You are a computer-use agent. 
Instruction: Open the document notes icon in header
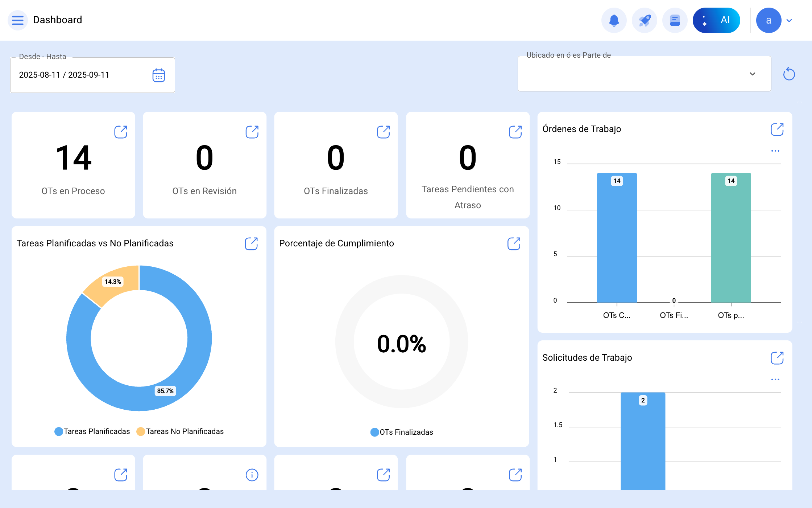pyautogui.click(x=675, y=20)
